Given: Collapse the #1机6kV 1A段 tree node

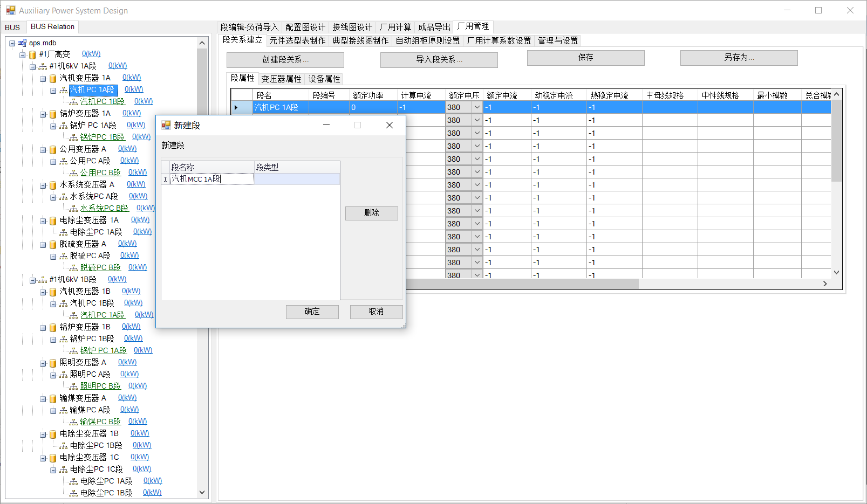Looking at the screenshot, I should coord(32,67).
